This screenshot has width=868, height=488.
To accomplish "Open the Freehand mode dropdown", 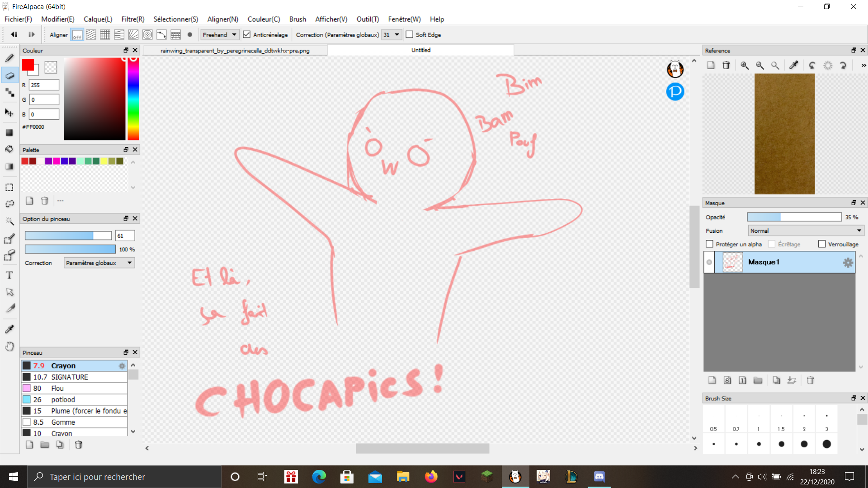I will click(x=220, y=35).
